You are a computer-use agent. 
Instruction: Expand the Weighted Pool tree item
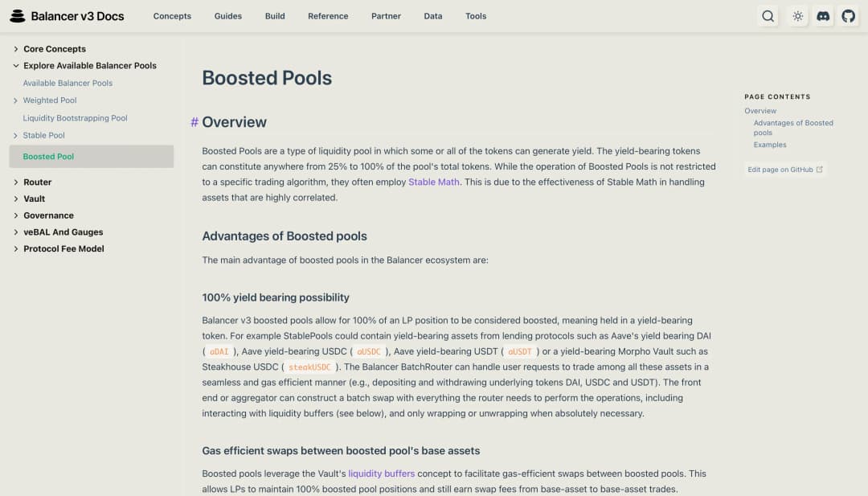[x=16, y=100]
